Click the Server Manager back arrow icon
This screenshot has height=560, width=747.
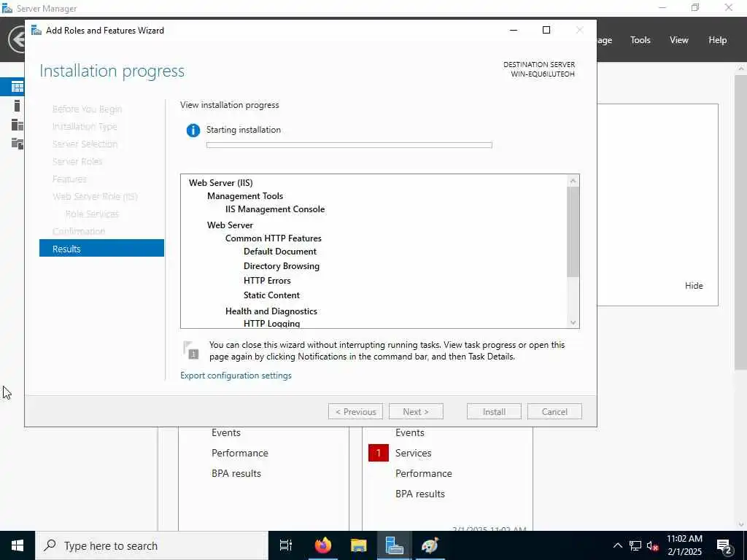coord(18,39)
